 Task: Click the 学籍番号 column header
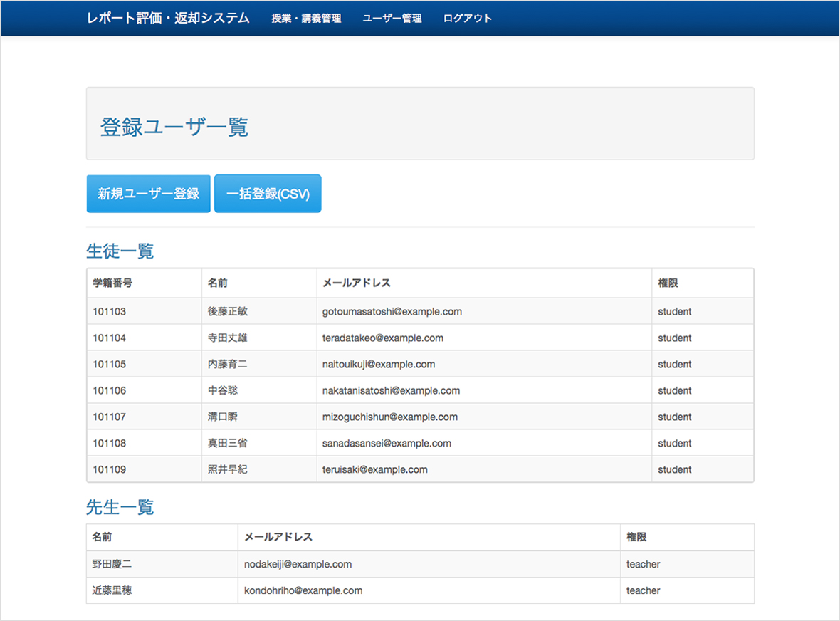[112, 283]
